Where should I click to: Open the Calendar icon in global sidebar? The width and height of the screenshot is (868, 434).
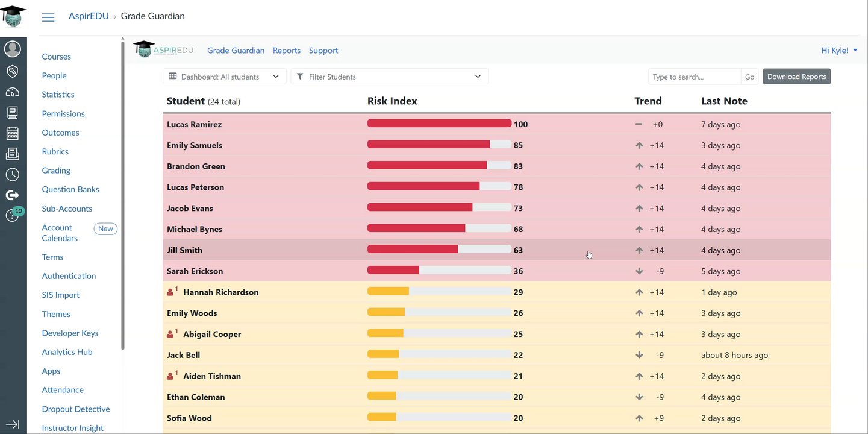[13, 133]
